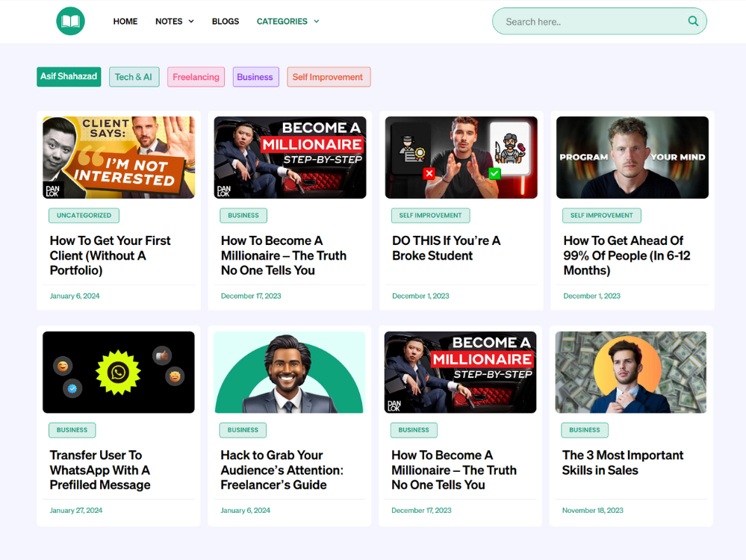Screen dimensions: 746x560
Task: Filter posts by Tech & AI
Action: coord(134,77)
